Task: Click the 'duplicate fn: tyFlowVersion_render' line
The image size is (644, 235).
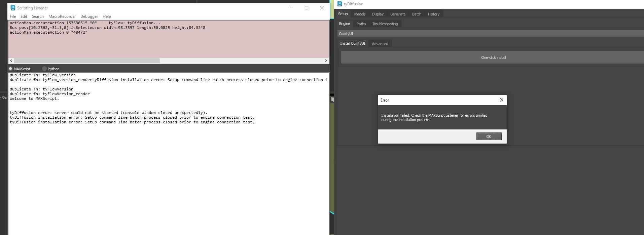Action: pos(50,94)
